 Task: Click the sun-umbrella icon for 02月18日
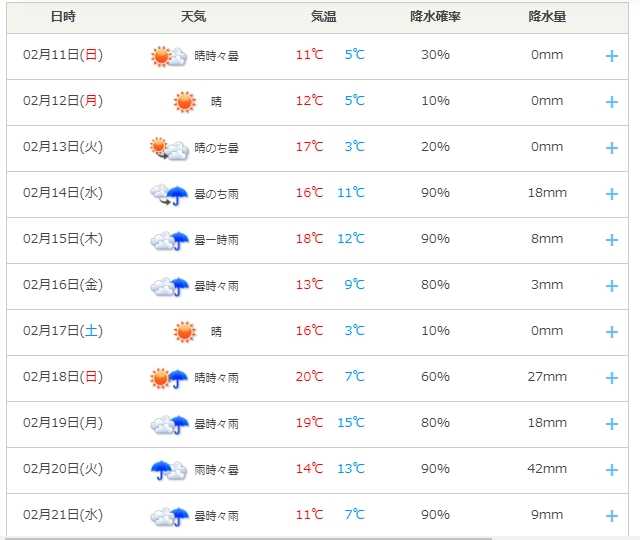pyautogui.click(x=168, y=378)
